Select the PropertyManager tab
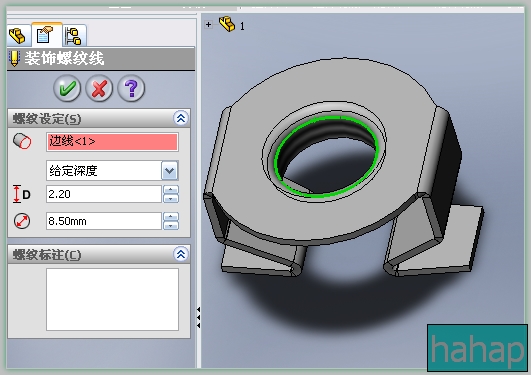The width and height of the screenshot is (531, 375). pyautogui.click(x=46, y=35)
